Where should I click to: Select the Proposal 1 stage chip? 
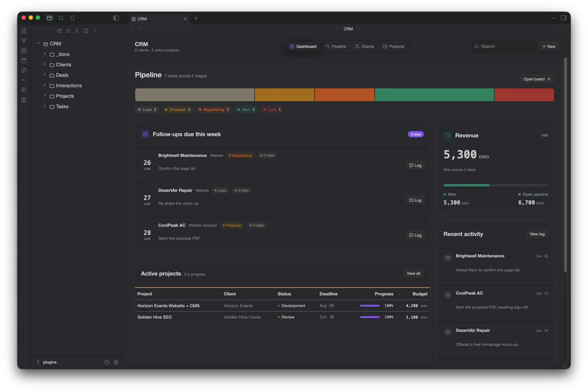177,110
